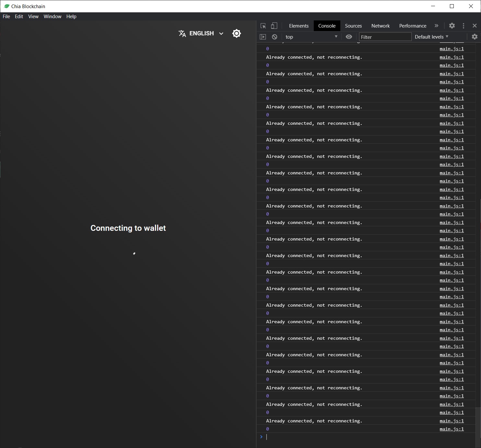481x448 pixels.
Task: Switch to the Sources panel in DevTools
Action: click(353, 26)
